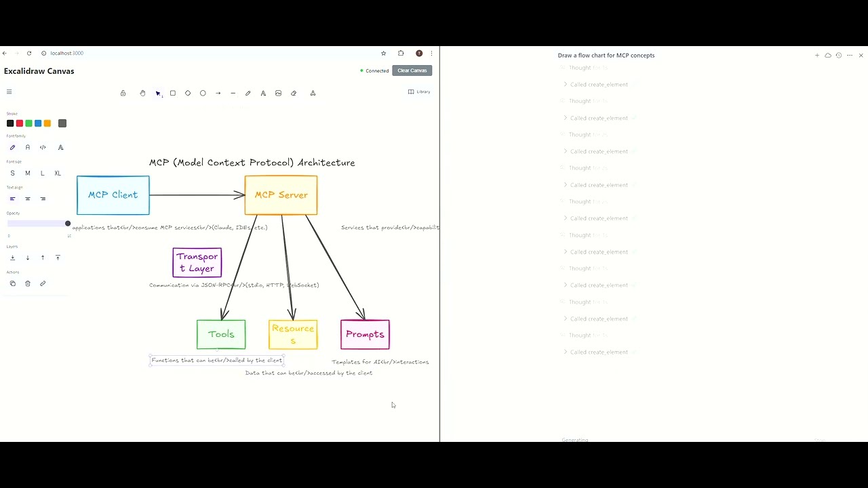Screen dimensions: 868x488
Task: Select the Rectangle shape tool
Action: 173,93
